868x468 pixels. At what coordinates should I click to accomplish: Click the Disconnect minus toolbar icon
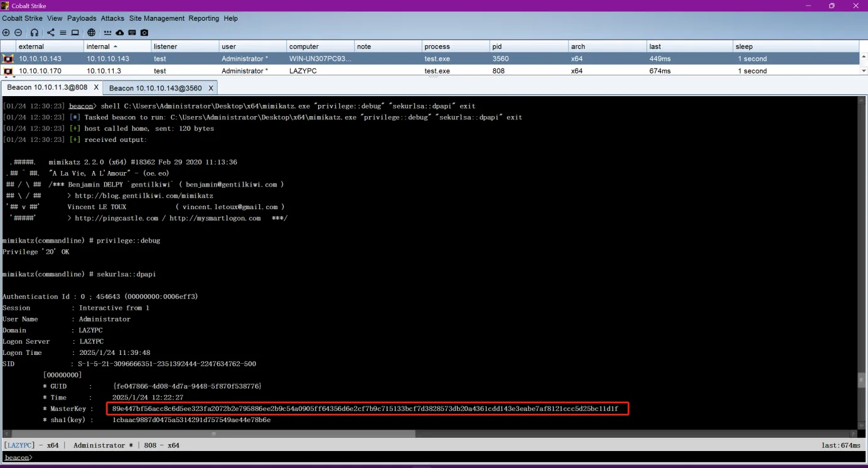(x=18, y=33)
